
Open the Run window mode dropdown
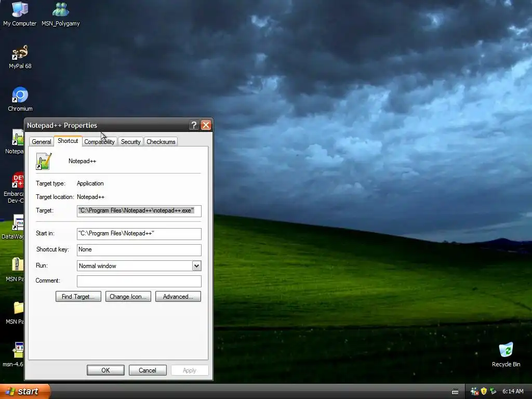[x=196, y=265]
